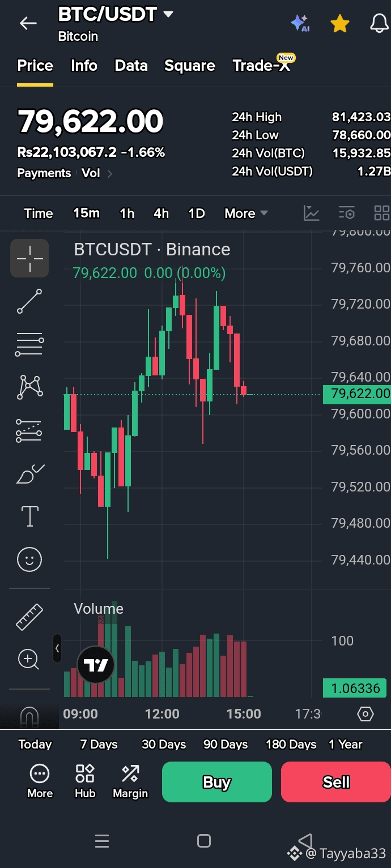Image resolution: width=391 pixels, height=868 pixels.
Task: Select the 4h timeframe
Action: [161, 213]
